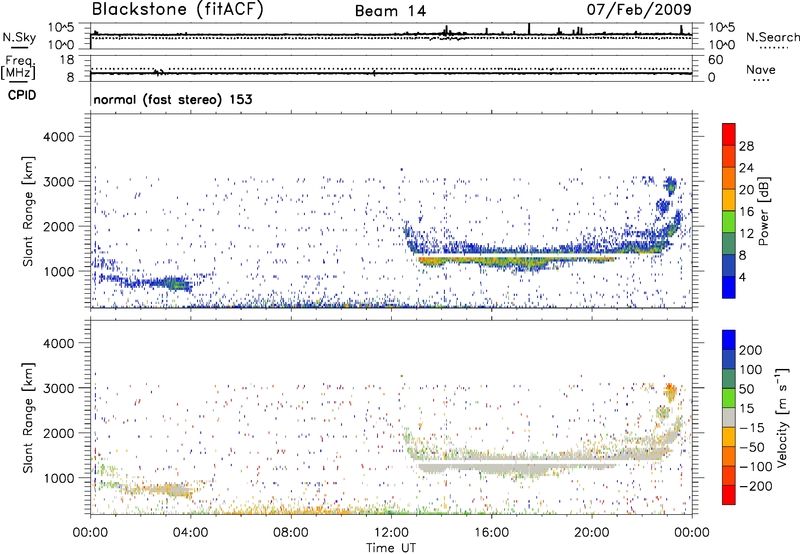800x554 pixels.
Task: Click the "18" frequency tick label
Action: (x=67, y=60)
